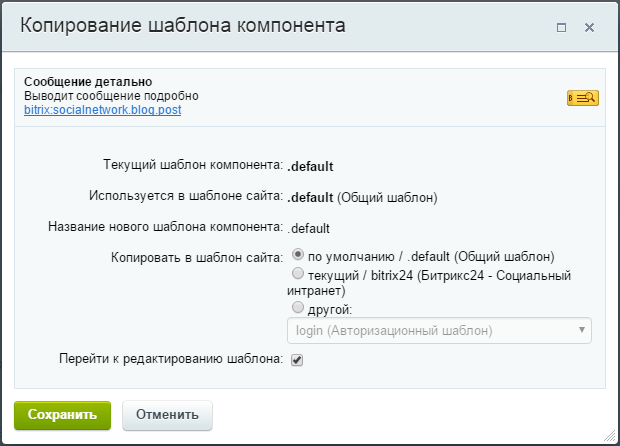620x446 pixels.
Task: Uncheck 'Перейти к редактированию шаблона' checkbox
Action: pos(297,360)
